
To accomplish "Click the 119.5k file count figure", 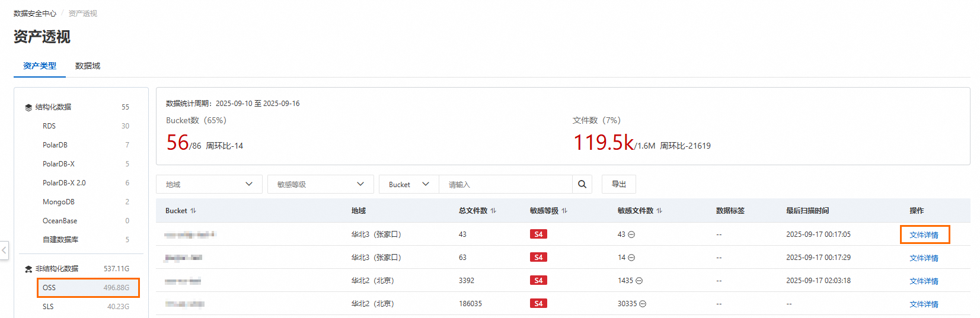I will tap(604, 143).
